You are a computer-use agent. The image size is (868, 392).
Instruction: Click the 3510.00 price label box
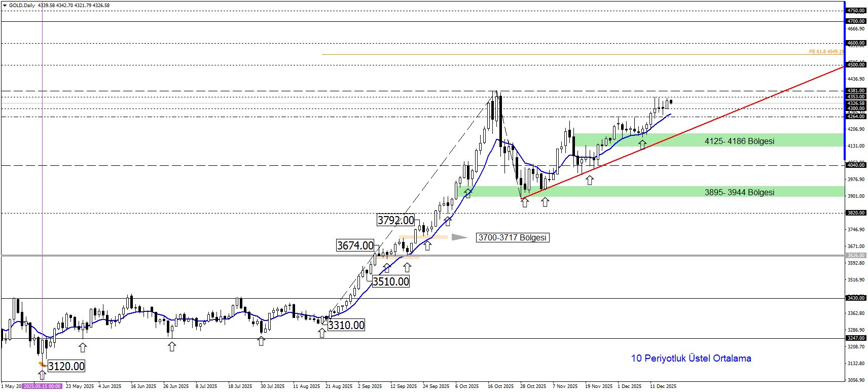390,281
